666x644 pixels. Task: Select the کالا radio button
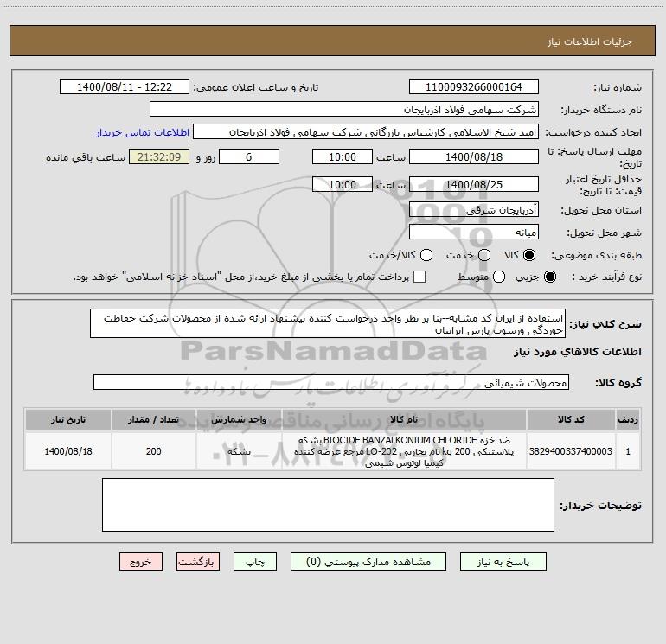(x=529, y=255)
